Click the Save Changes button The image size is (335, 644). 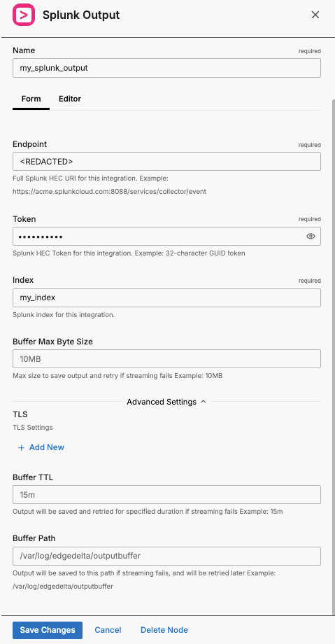(48, 630)
